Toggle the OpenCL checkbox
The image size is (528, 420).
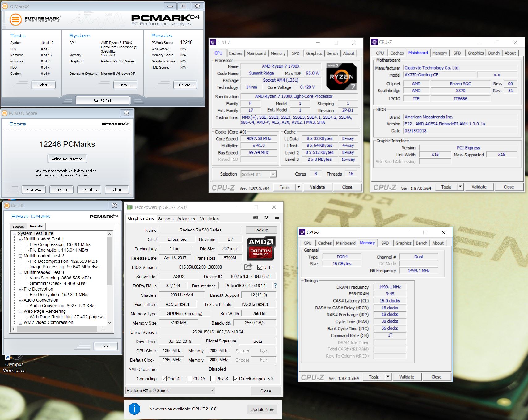[164, 379]
